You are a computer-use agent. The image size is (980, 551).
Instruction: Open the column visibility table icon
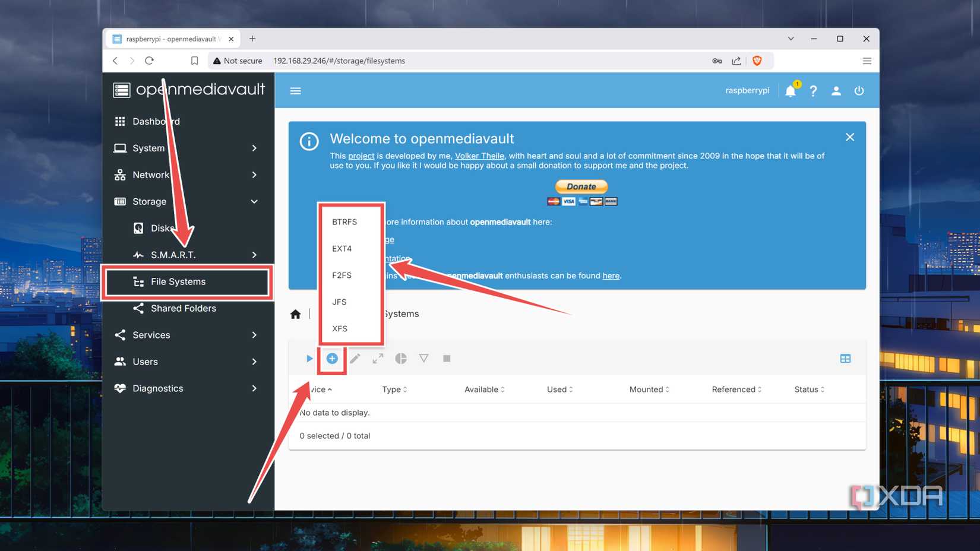pyautogui.click(x=845, y=358)
